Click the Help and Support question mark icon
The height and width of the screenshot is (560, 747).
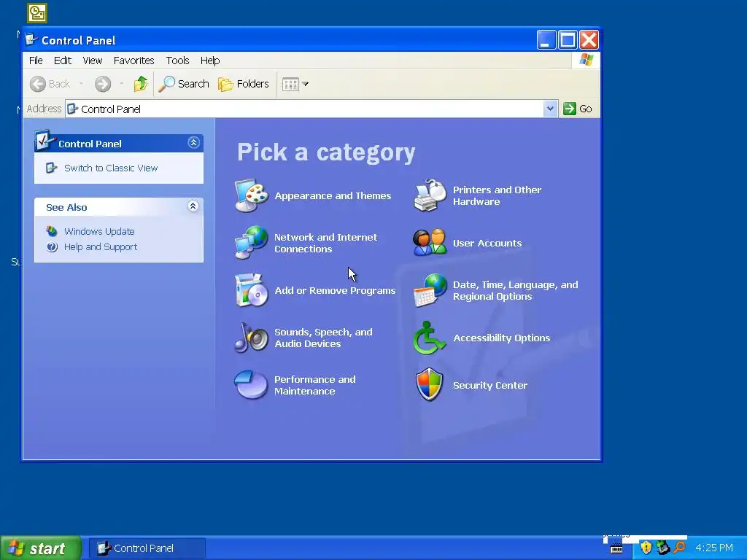(x=52, y=246)
